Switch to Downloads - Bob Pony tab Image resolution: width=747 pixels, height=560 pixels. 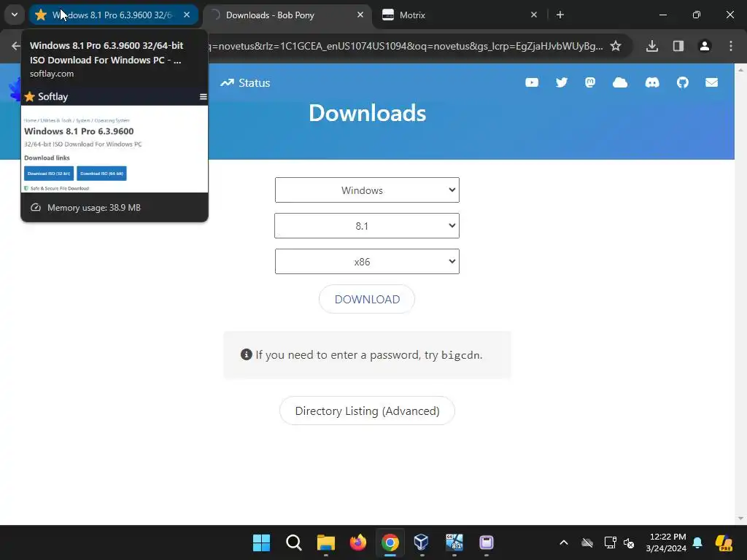(285, 15)
